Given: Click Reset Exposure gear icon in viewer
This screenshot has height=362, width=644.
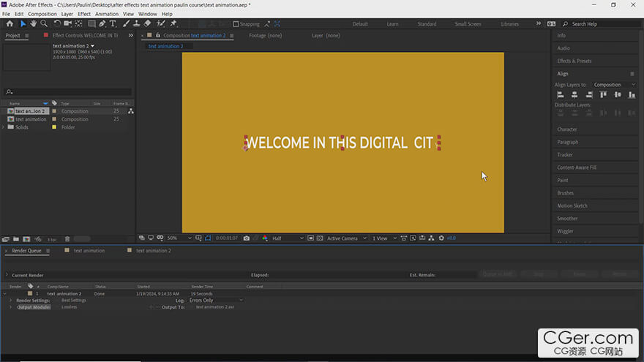Looking at the screenshot, I should 441,238.
